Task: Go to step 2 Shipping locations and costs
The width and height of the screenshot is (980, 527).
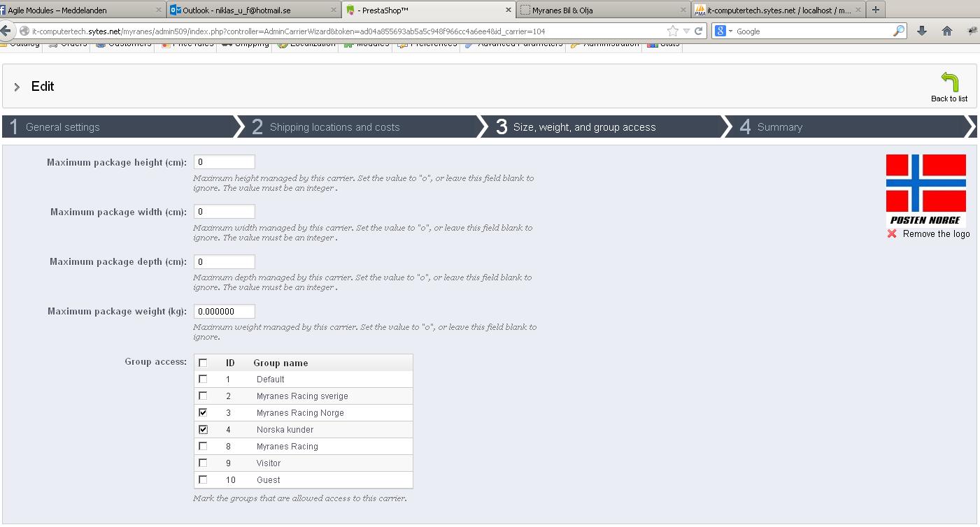Action: click(360, 127)
